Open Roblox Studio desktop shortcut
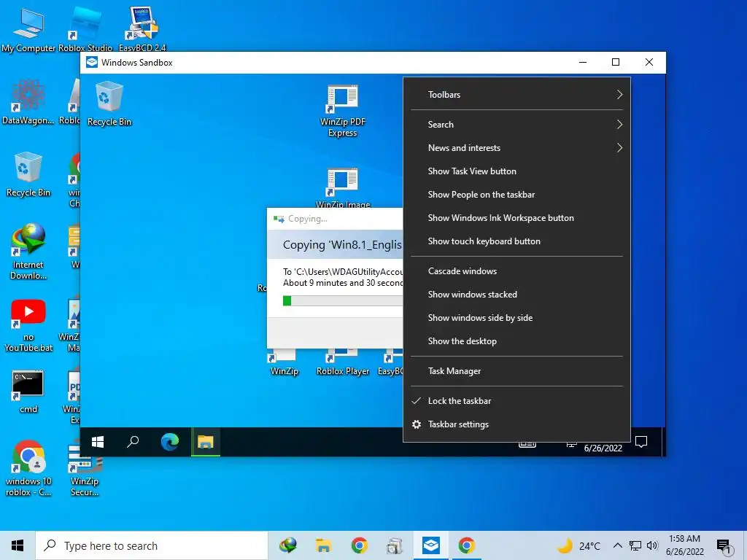747x560 pixels. [85, 29]
